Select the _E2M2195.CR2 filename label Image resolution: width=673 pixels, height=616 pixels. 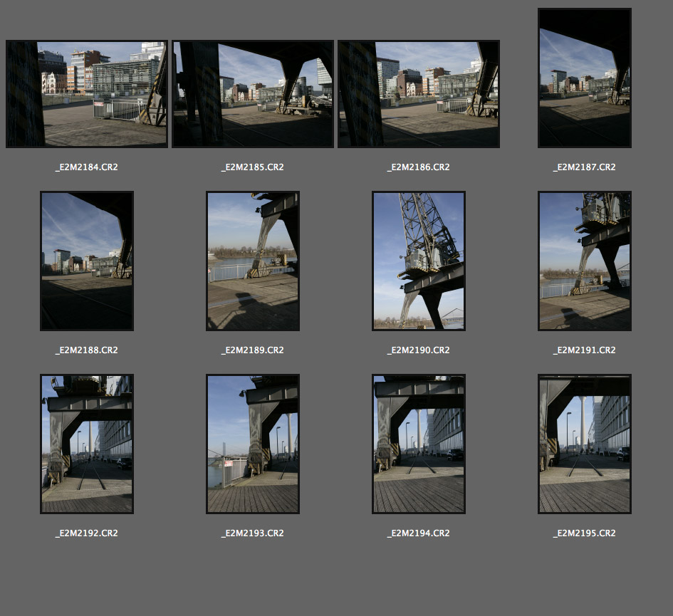585,533
